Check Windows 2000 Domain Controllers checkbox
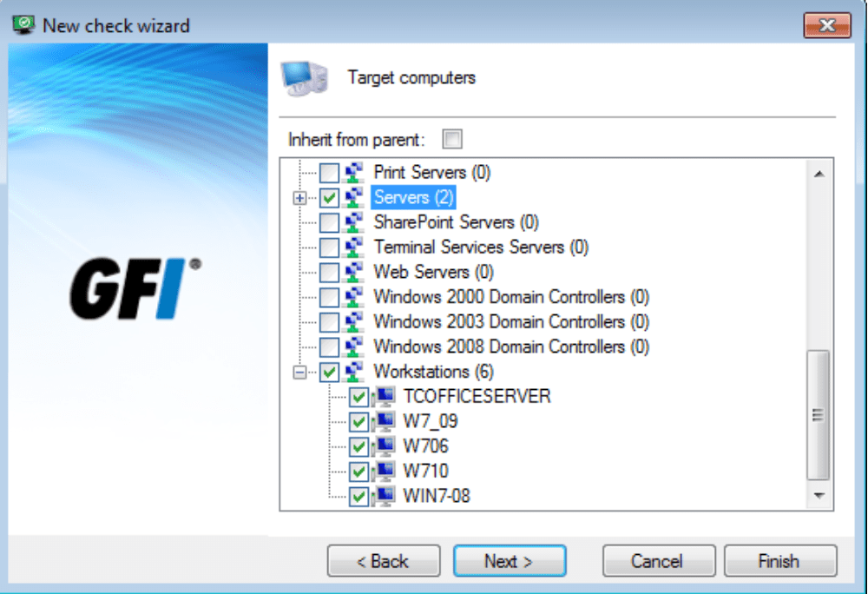This screenshot has height=594, width=868. pos(329,297)
